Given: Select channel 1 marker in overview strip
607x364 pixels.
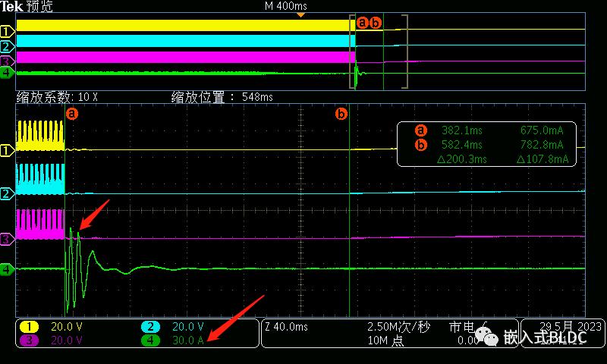Looking at the screenshot, I should click(7, 32).
